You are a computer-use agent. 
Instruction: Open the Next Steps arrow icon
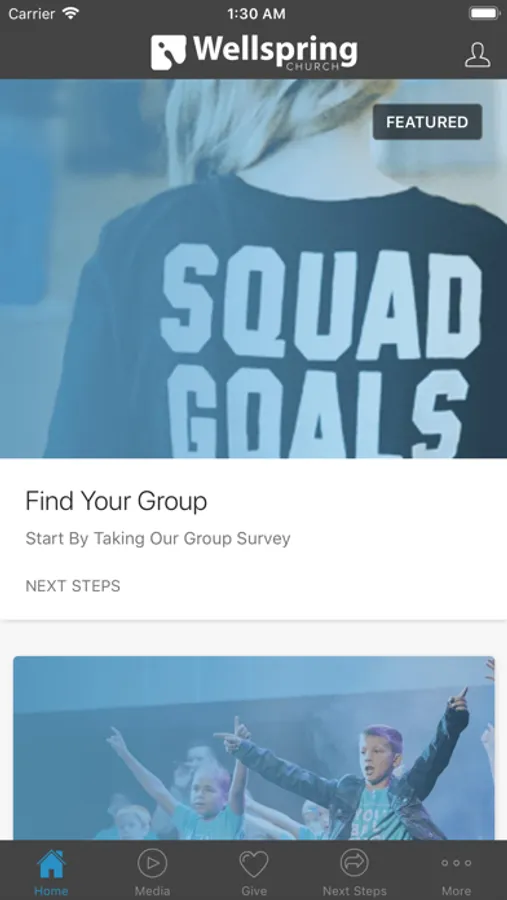click(355, 863)
